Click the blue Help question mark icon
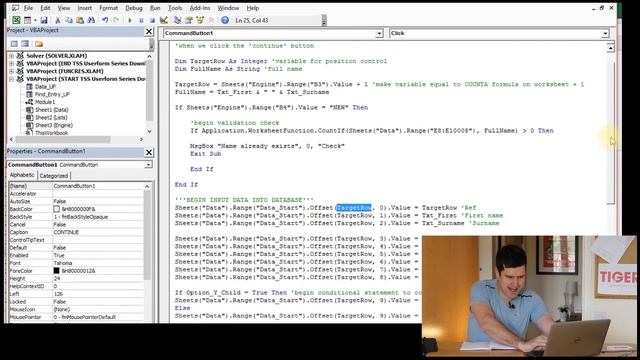 click(225, 20)
